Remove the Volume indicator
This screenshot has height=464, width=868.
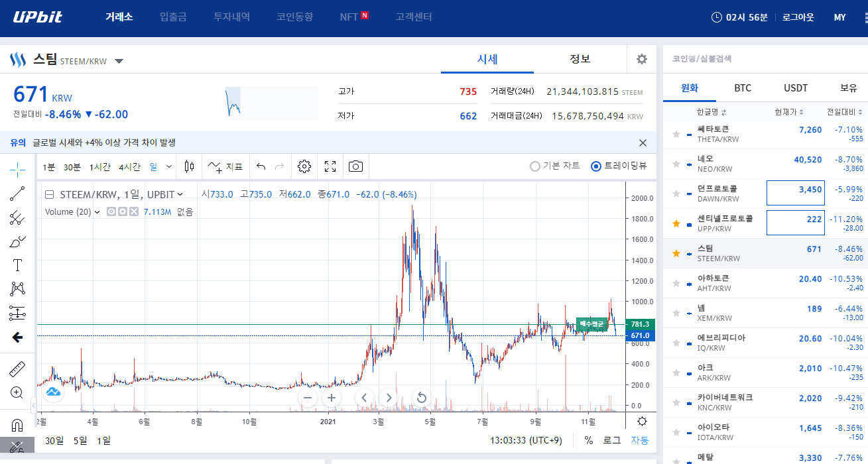tap(133, 212)
